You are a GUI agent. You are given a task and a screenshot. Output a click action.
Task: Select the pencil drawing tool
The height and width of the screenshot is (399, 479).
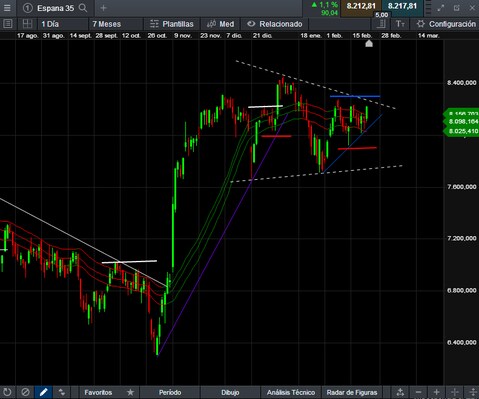pyautogui.click(x=43, y=392)
